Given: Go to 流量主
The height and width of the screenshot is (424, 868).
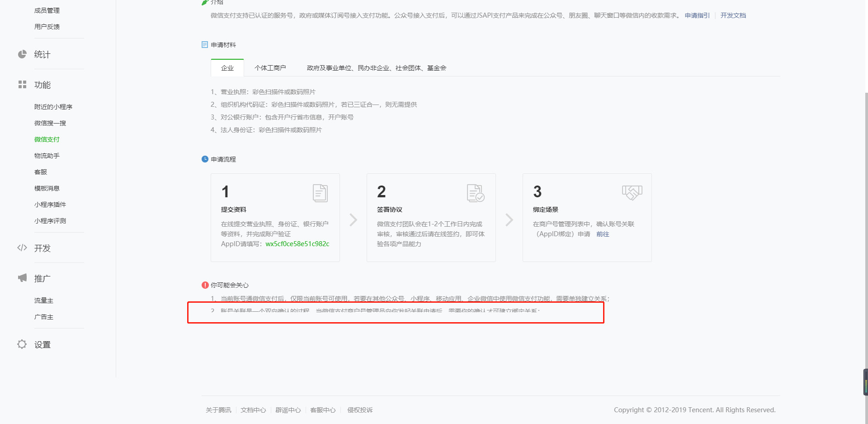Looking at the screenshot, I should (44, 300).
